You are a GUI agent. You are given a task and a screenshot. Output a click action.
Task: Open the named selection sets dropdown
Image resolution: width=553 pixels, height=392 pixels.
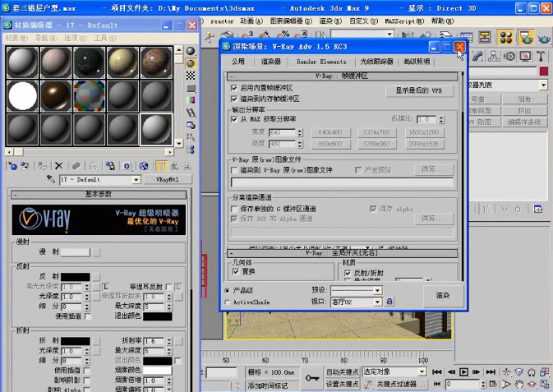click(389, 34)
